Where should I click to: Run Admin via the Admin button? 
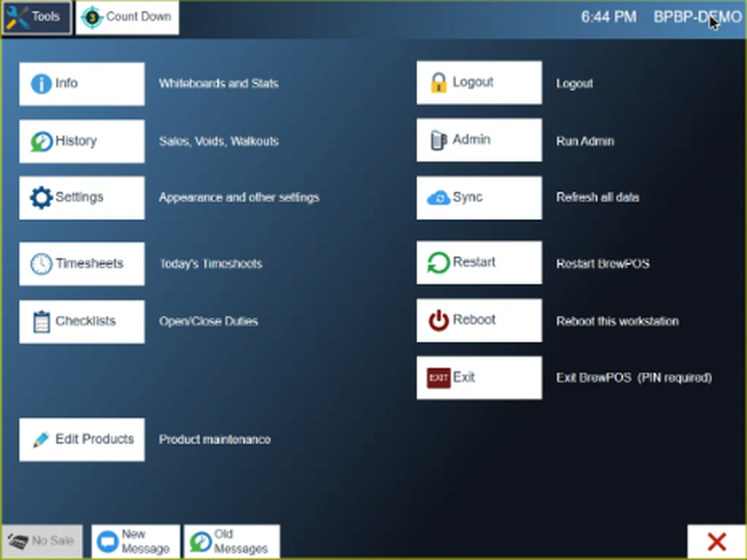tap(479, 140)
